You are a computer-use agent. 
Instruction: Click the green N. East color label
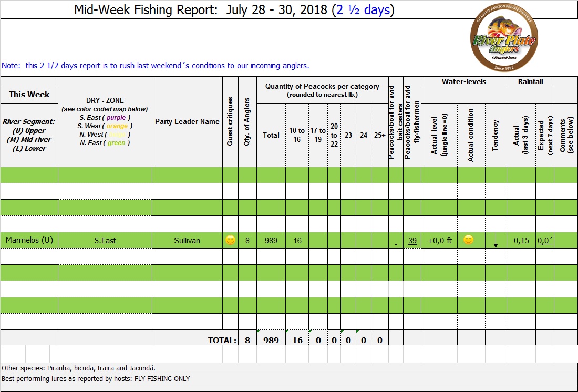coord(116,143)
